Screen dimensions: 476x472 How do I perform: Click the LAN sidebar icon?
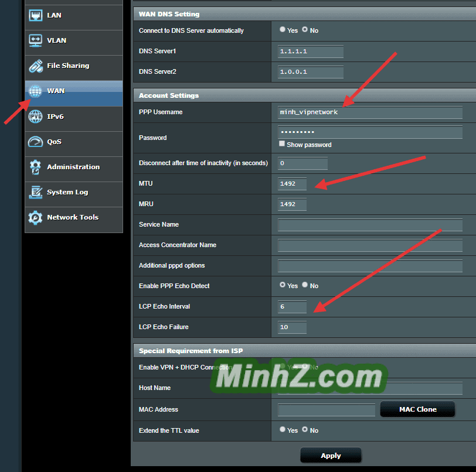(36, 16)
